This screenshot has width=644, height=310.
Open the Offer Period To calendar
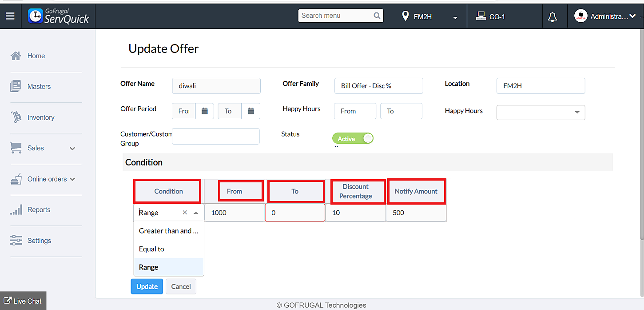tap(250, 111)
